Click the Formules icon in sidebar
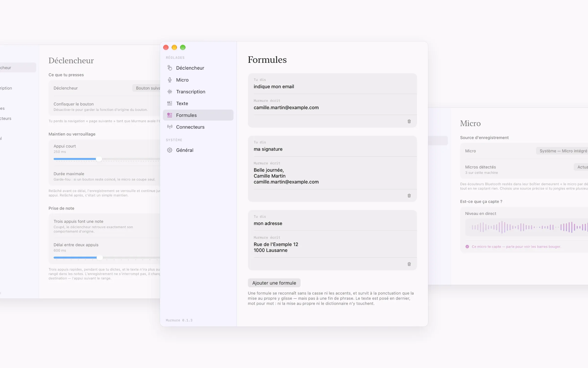Screen dimensions: 588x368 (x=170, y=115)
